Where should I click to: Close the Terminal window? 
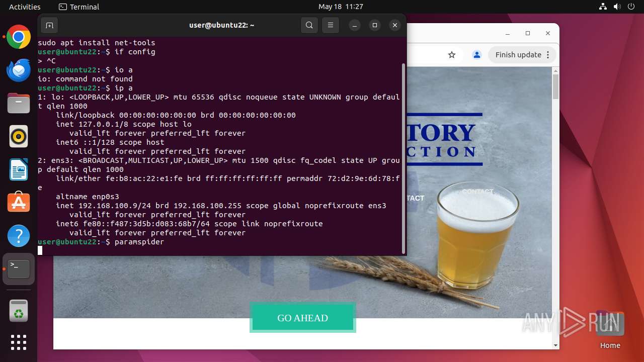[395, 25]
